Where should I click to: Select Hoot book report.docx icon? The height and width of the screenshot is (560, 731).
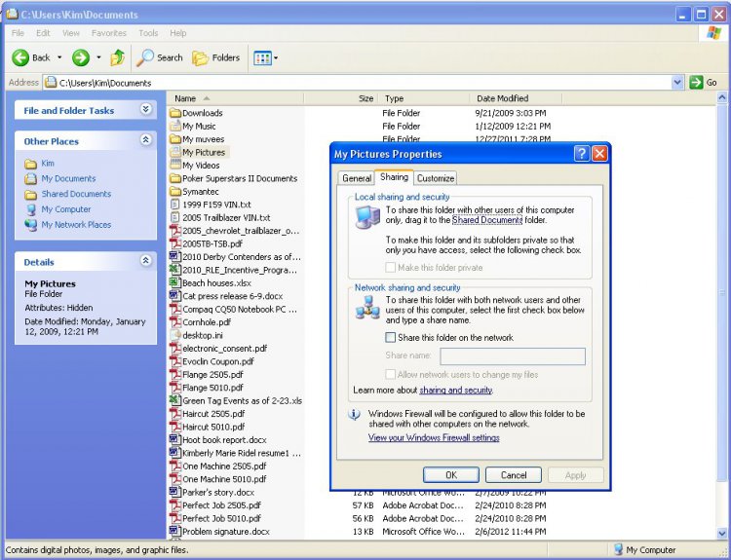(x=175, y=439)
